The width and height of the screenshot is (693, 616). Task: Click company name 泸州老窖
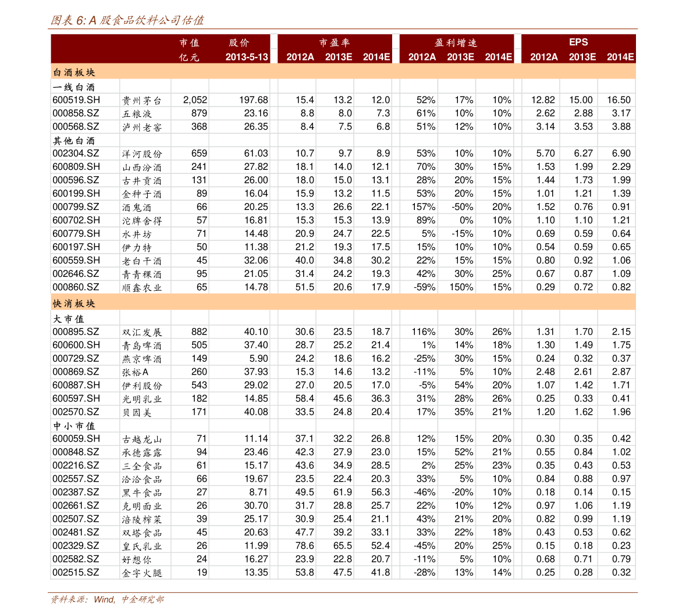pyautogui.click(x=142, y=127)
